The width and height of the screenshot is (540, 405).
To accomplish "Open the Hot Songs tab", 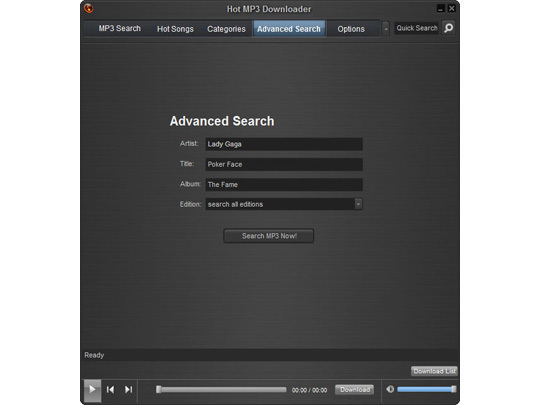I will click(x=175, y=29).
